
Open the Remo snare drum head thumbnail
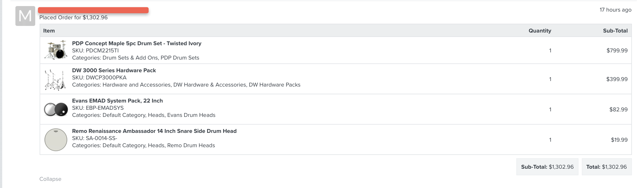[x=56, y=140]
